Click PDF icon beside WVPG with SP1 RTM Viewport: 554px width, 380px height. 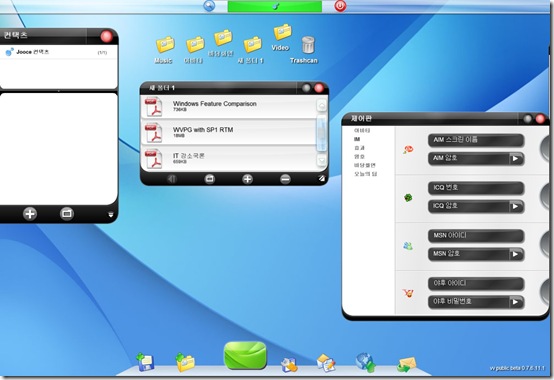[x=153, y=133]
